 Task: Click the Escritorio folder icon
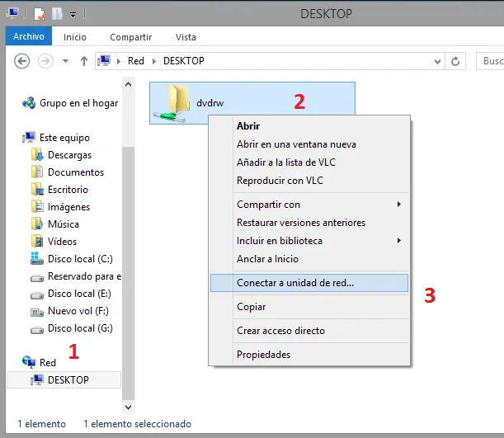pos(37,189)
